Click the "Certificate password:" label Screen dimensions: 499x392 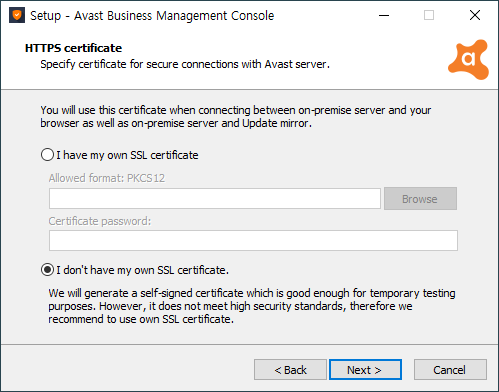[100, 221]
